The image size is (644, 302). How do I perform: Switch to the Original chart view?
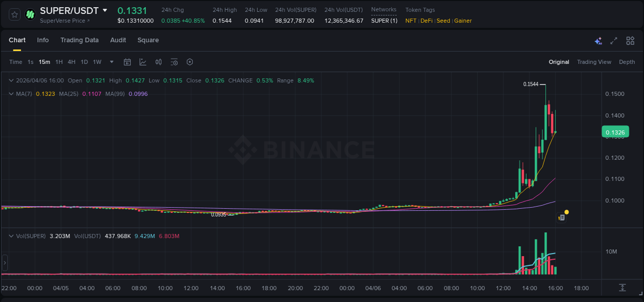point(559,62)
